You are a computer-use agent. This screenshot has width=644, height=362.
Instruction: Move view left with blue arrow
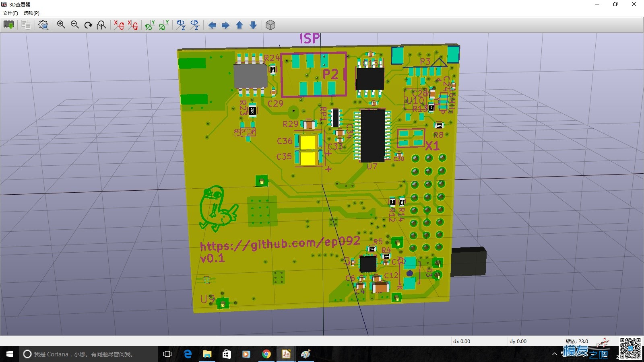click(212, 25)
